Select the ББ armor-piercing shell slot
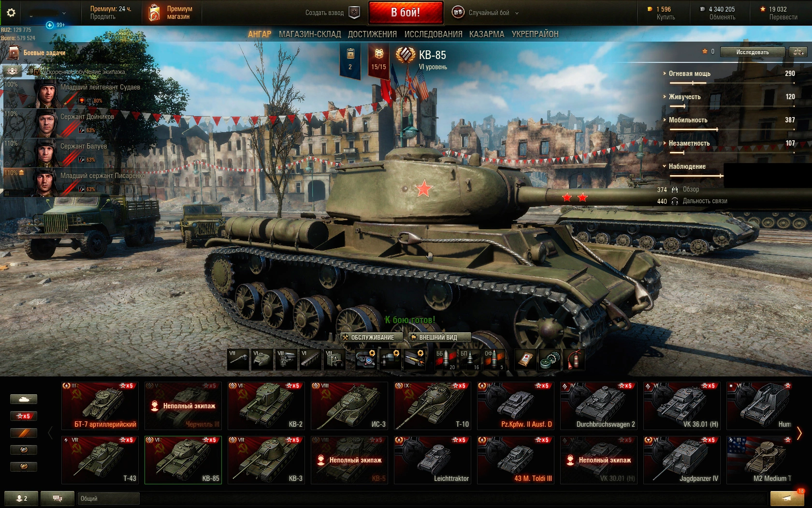The image size is (812, 508). [x=445, y=360]
